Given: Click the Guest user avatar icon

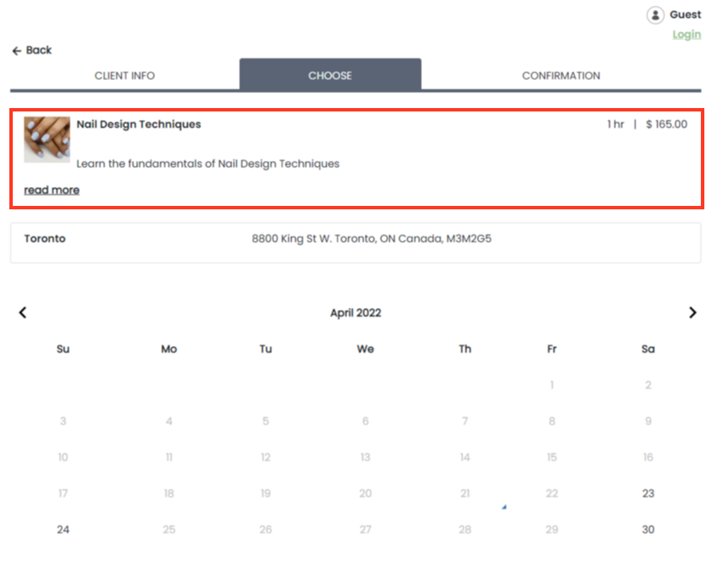Looking at the screenshot, I should click(x=655, y=15).
